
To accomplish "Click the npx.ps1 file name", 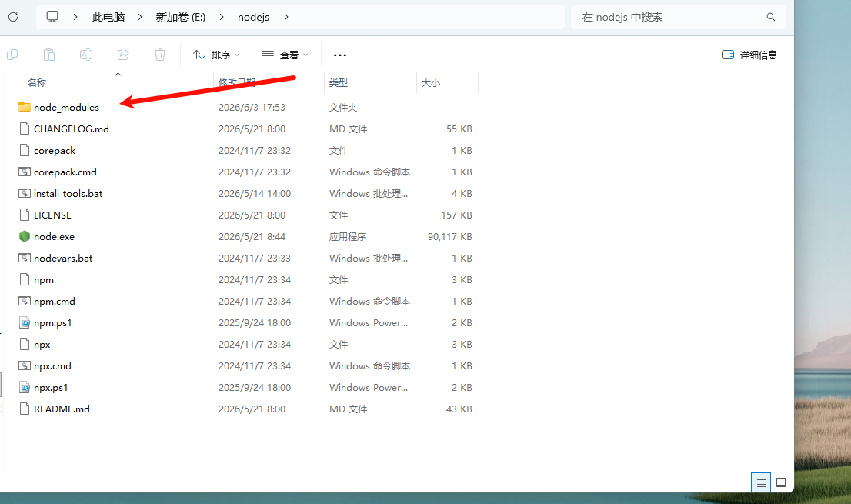I will [x=51, y=388].
